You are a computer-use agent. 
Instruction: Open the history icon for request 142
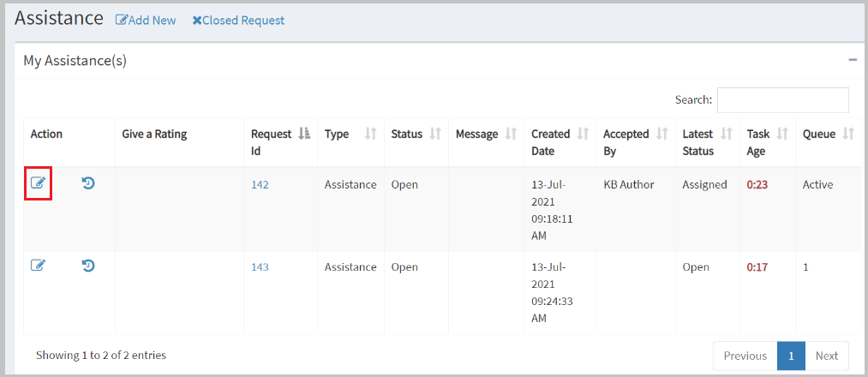coord(88,183)
